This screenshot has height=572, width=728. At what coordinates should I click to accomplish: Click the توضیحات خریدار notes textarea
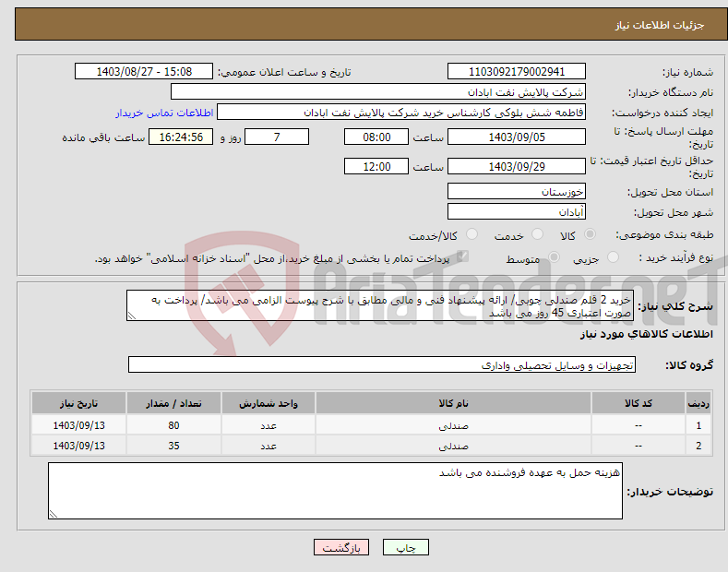[335, 491]
